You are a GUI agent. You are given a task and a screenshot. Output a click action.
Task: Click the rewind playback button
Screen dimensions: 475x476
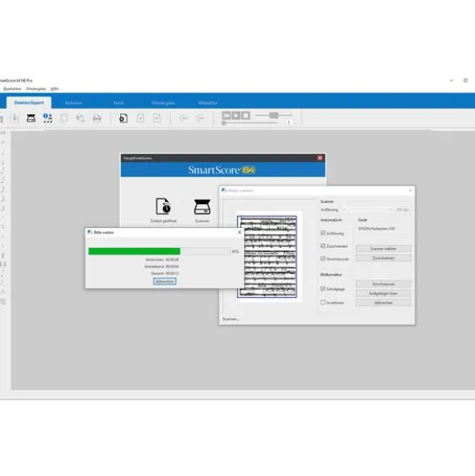coord(226,115)
